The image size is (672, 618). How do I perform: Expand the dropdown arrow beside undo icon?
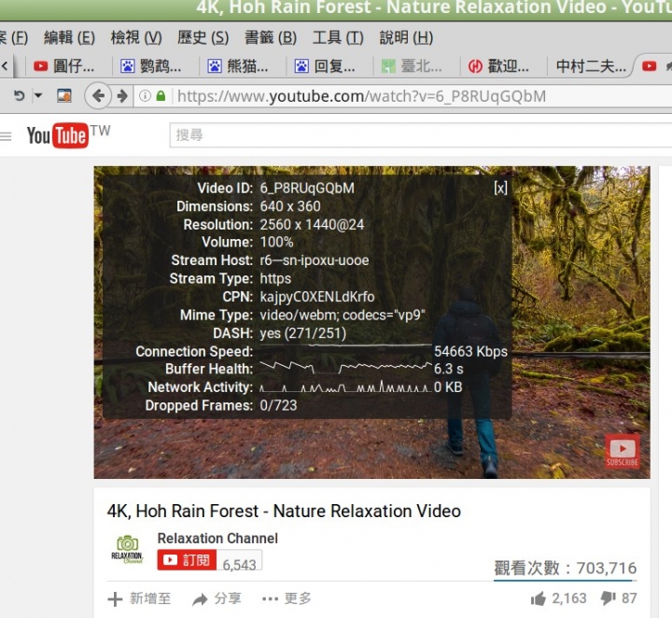coord(38,95)
